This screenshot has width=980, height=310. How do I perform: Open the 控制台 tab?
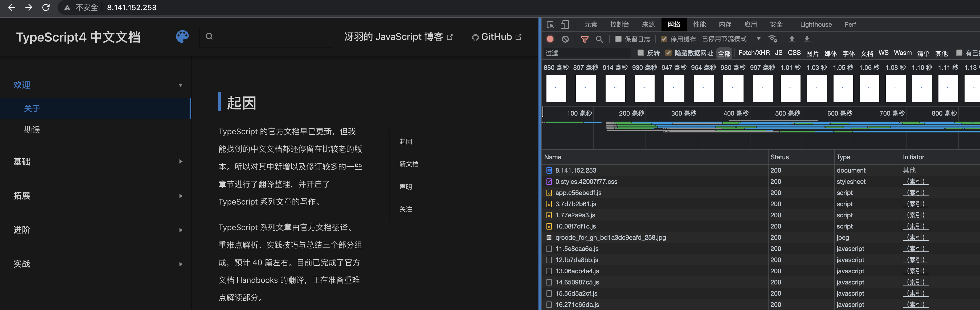[619, 24]
